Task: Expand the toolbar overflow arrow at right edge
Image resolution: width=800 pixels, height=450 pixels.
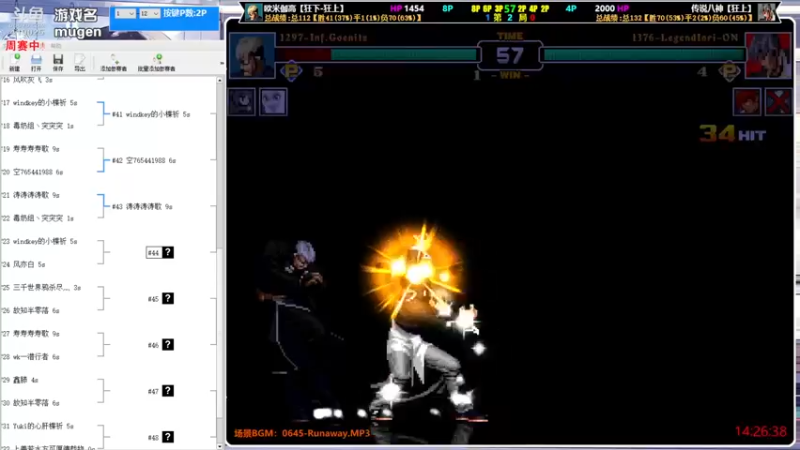Action: (221, 63)
